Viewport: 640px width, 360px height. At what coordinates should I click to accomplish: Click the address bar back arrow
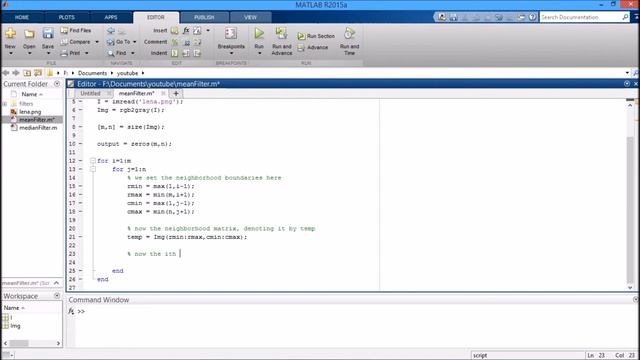click(x=6, y=73)
